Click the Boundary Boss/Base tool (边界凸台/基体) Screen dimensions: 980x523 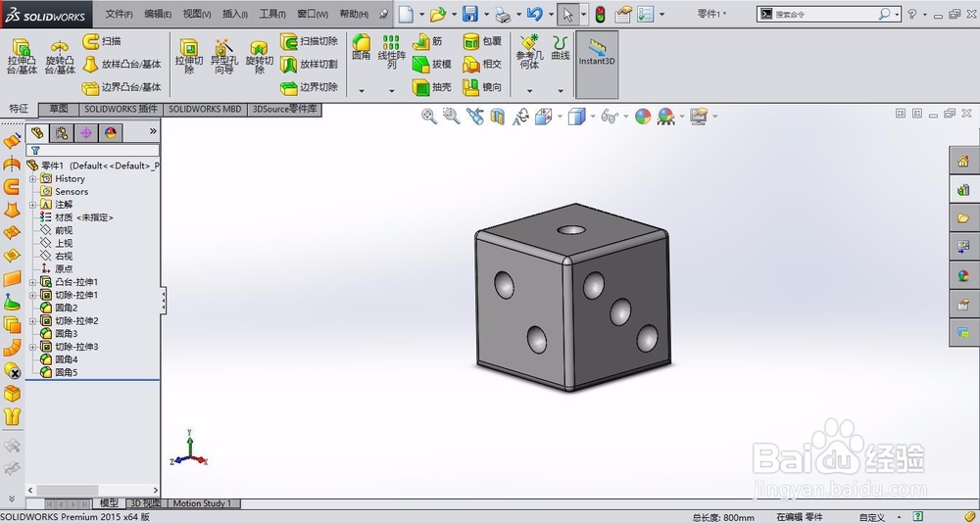tap(122, 87)
